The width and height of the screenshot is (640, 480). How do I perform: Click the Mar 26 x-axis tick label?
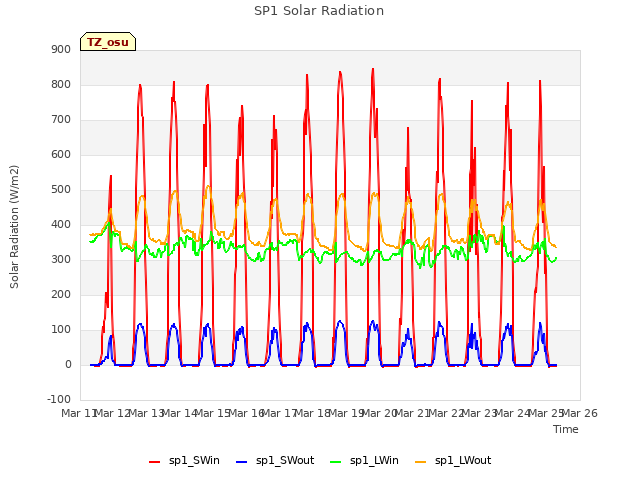(x=580, y=413)
